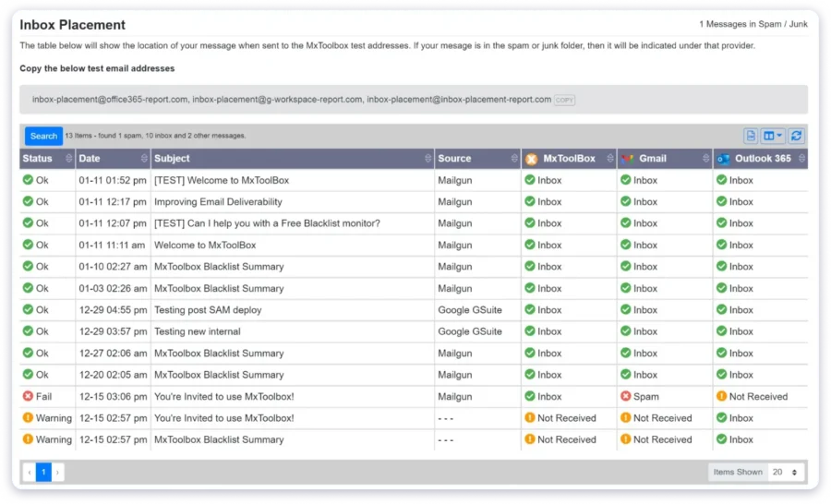Click date '12-20 02:05 am'
The height and width of the screenshot is (504, 831).
tap(113, 375)
